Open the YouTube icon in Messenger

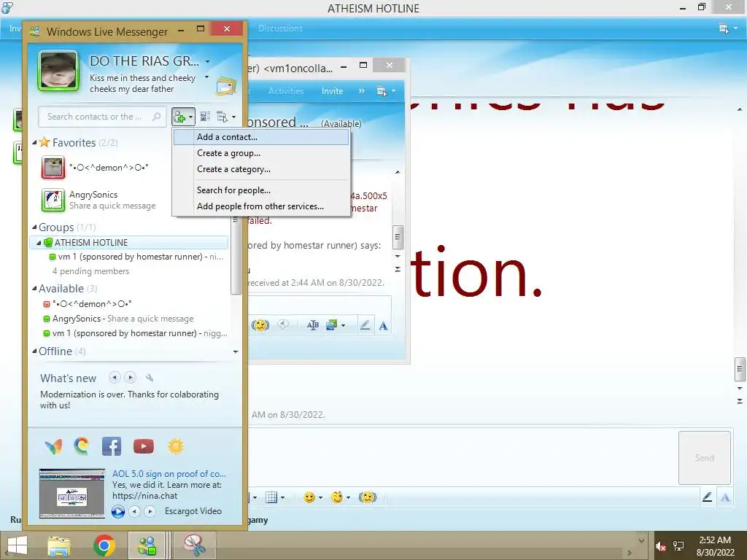tap(144, 447)
